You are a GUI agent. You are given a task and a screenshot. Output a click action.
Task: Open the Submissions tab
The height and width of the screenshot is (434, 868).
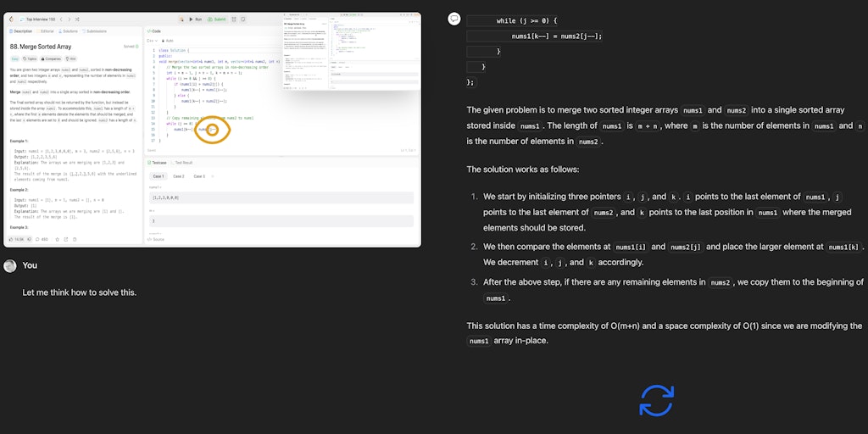point(94,31)
